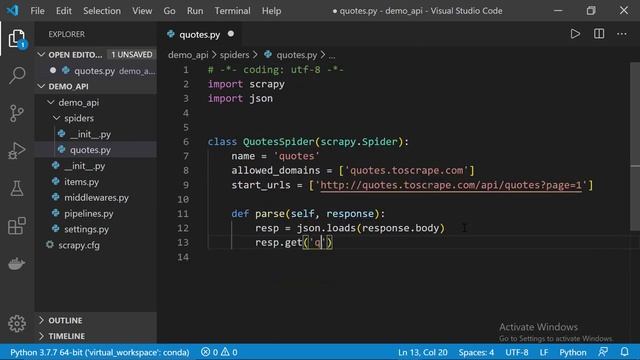This screenshot has height=360, width=640.
Task: Open quotes.py in Open Editors list
Action: point(96,71)
